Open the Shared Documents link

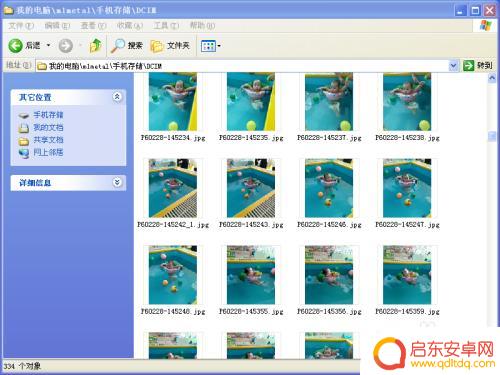(48, 140)
